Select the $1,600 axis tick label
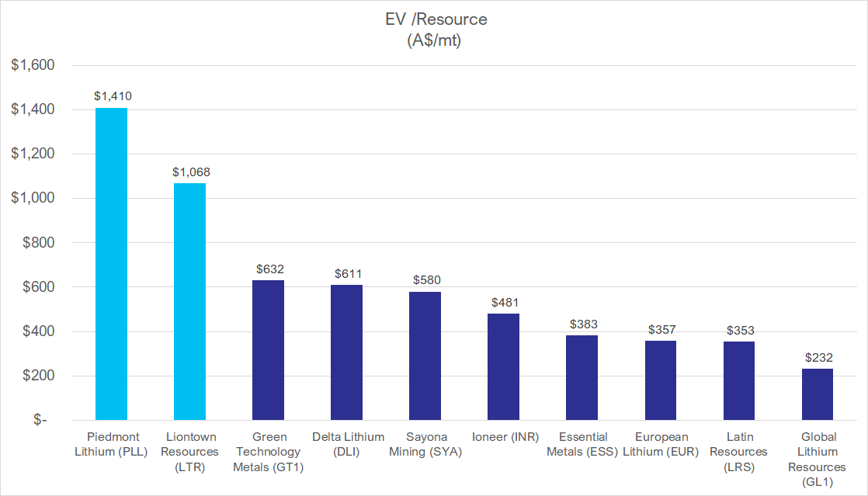868x496 pixels. (x=33, y=65)
